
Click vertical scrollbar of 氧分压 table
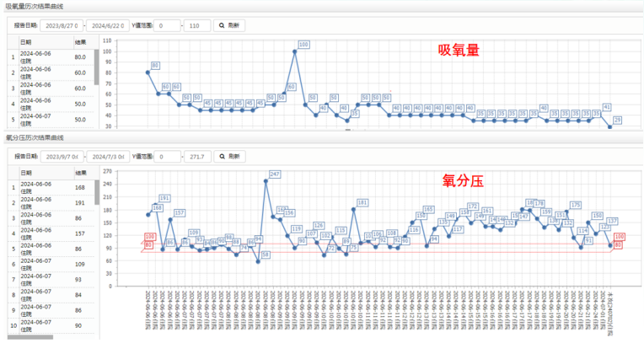pyautogui.click(x=97, y=192)
